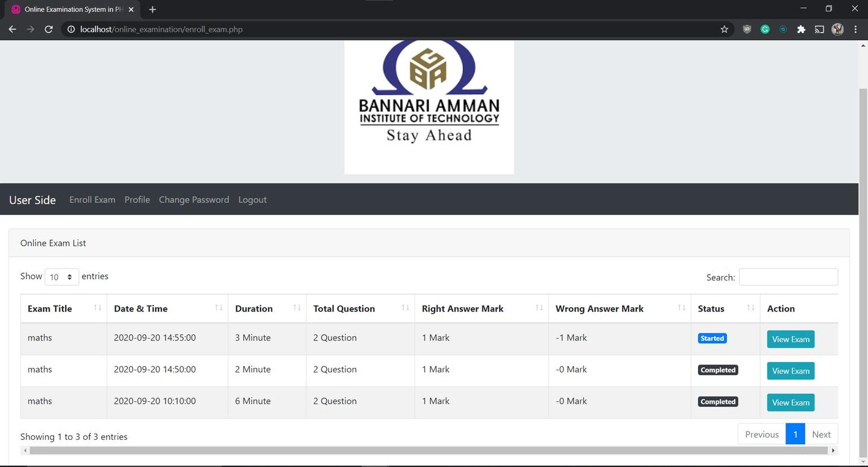Open a new browser tab
Image resolution: width=868 pixels, height=467 pixels.
coord(153,10)
